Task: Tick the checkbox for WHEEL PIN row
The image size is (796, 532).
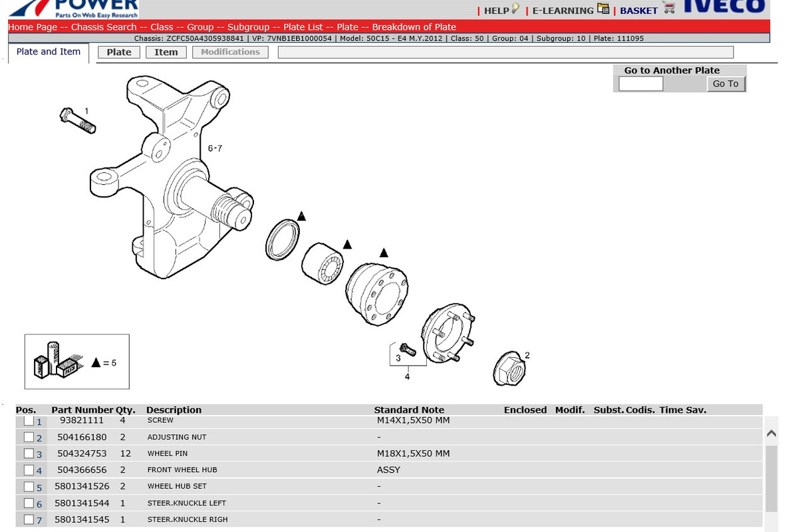Action: coord(29,454)
